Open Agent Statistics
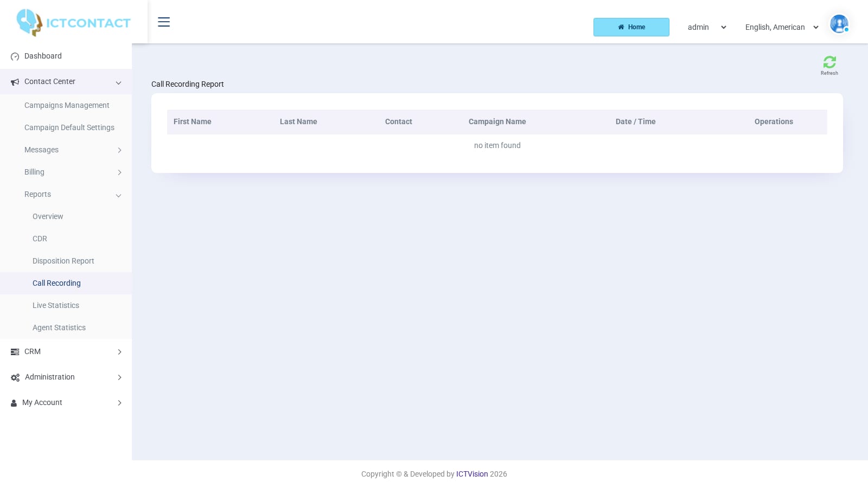 (66, 328)
